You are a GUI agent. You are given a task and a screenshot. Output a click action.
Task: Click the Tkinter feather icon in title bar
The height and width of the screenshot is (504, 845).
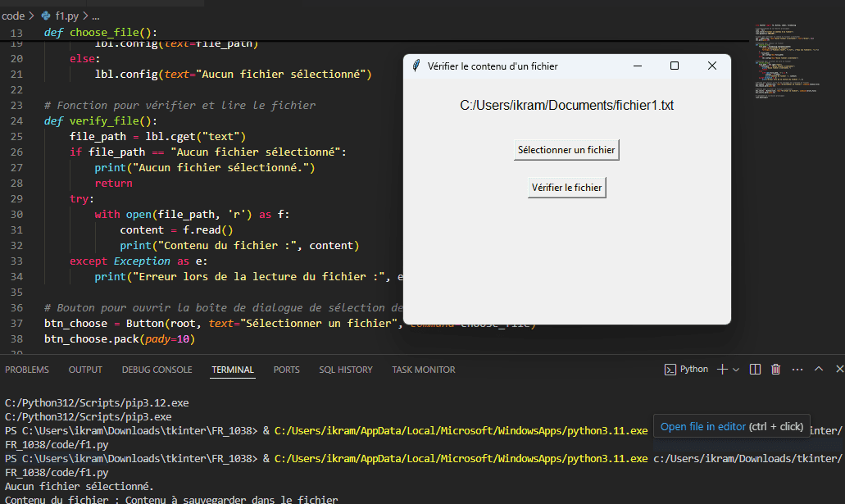click(416, 66)
